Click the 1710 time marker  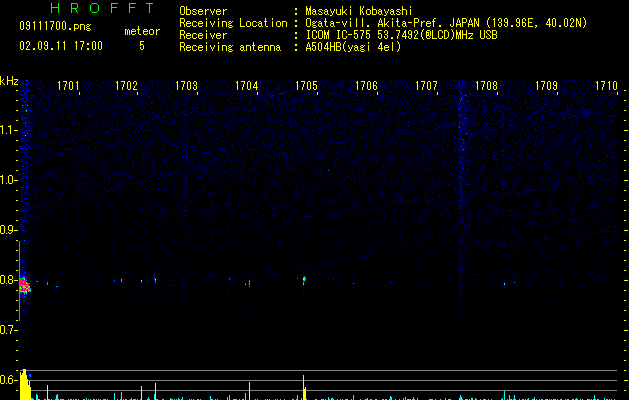tap(606, 86)
